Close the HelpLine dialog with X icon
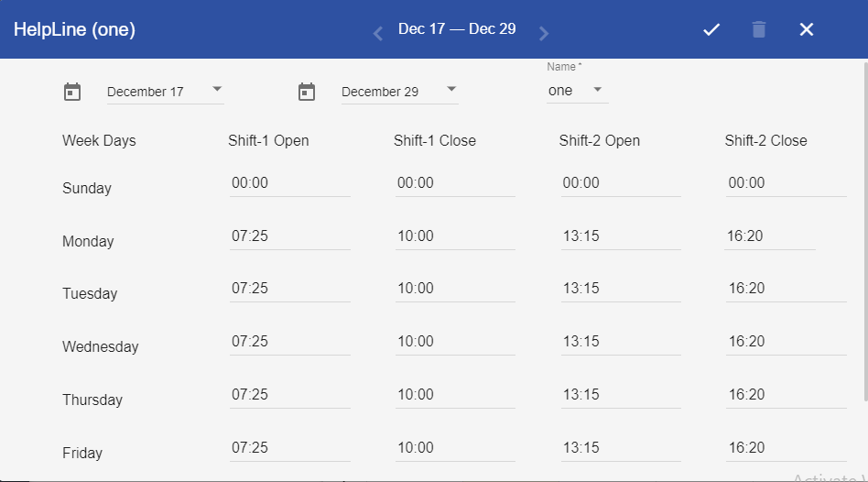 point(806,30)
